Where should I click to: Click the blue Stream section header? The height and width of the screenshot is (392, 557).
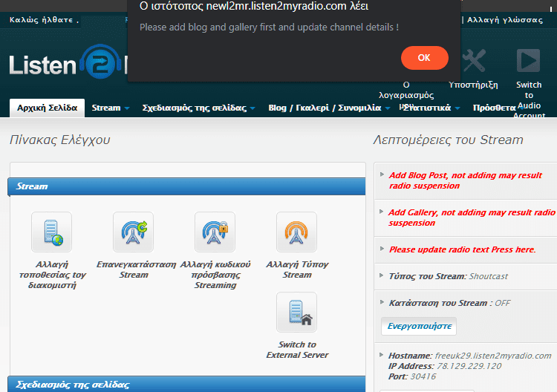(186, 186)
